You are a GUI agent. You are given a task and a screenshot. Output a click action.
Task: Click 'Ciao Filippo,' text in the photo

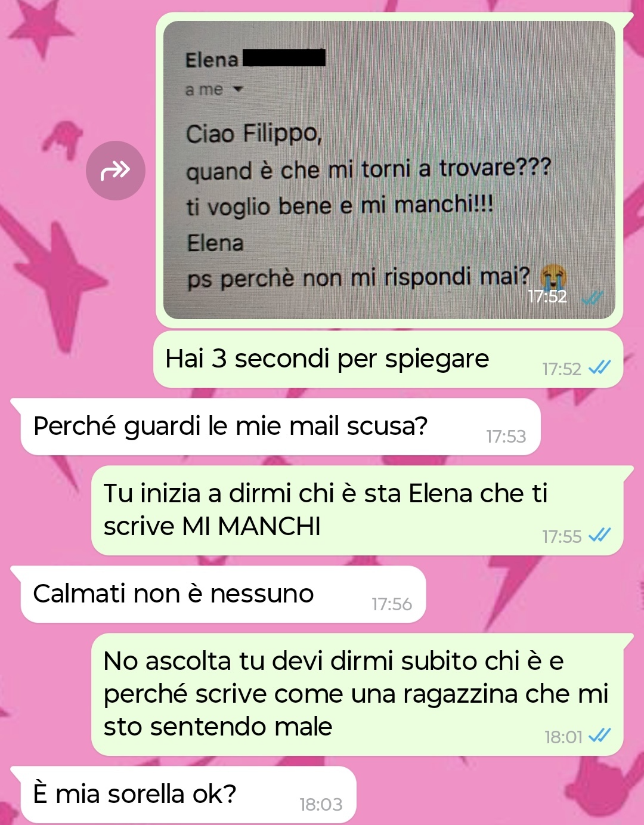point(254,133)
